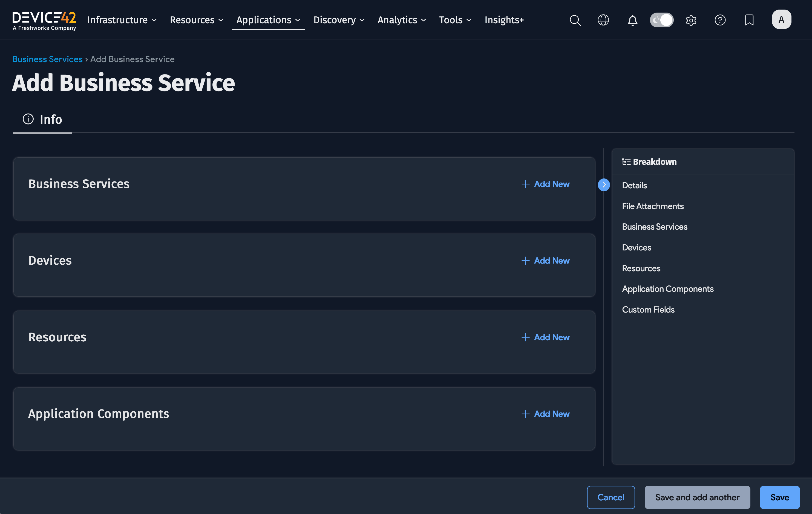The height and width of the screenshot is (514, 812).
Task: Open the settings gear
Action: (691, 20)
